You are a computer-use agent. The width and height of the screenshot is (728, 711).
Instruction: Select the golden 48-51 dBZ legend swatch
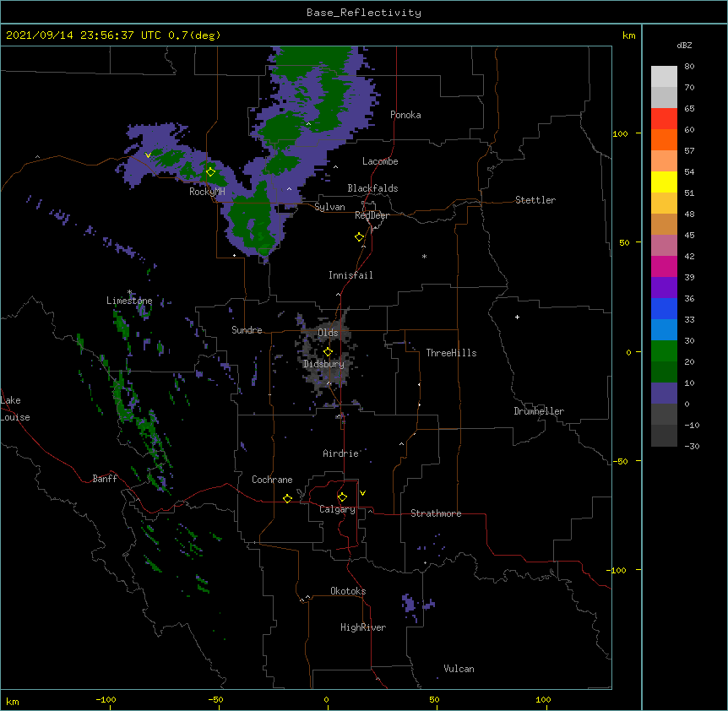click(664, 204)
